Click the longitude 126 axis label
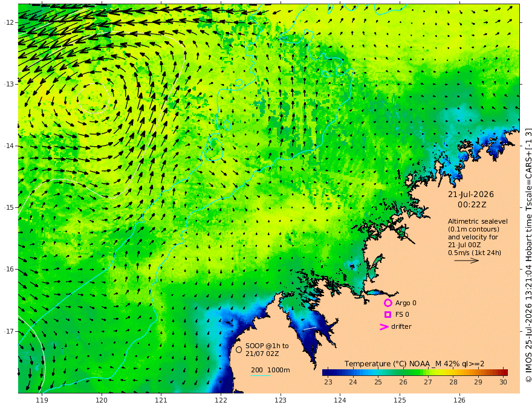 pos(459,401)
